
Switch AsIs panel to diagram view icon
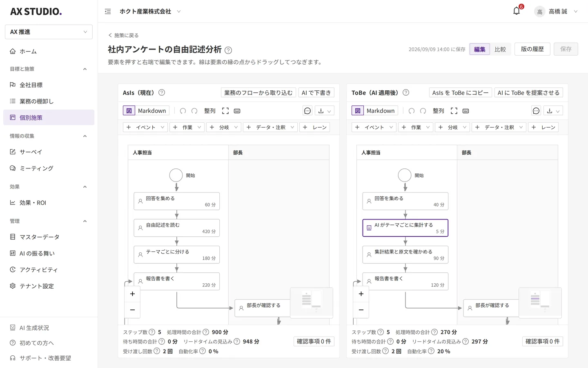[129, 110]
